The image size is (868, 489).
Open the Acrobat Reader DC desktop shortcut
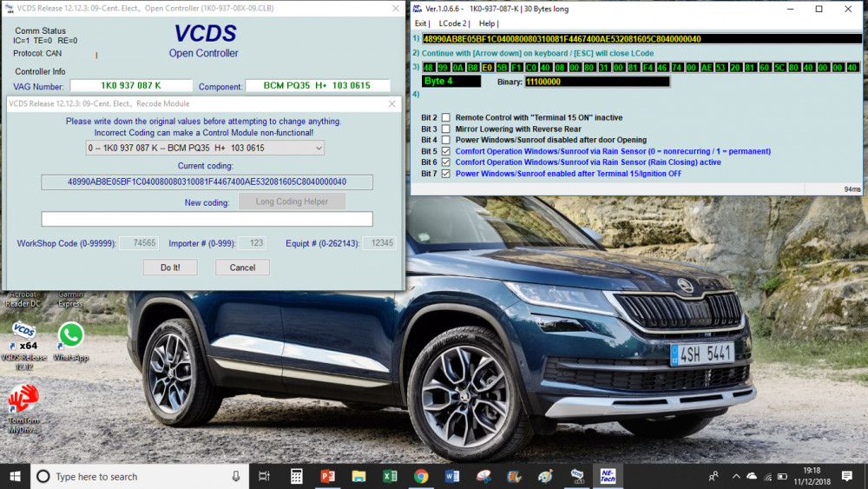[23, 299]
